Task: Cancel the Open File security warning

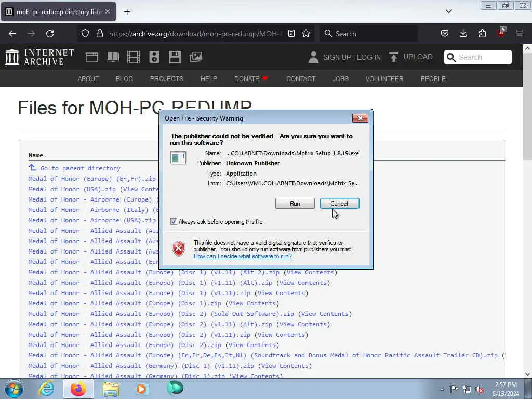Action: (x=339, y=203)
